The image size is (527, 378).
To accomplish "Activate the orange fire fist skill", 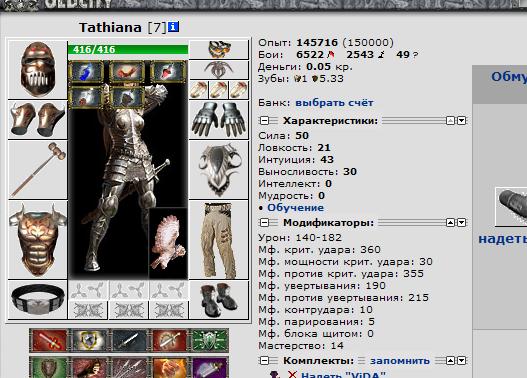I will click(169, 367).
